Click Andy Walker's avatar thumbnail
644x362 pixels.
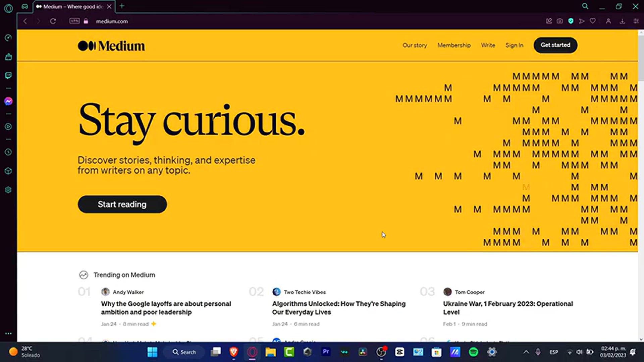point(105,292)
